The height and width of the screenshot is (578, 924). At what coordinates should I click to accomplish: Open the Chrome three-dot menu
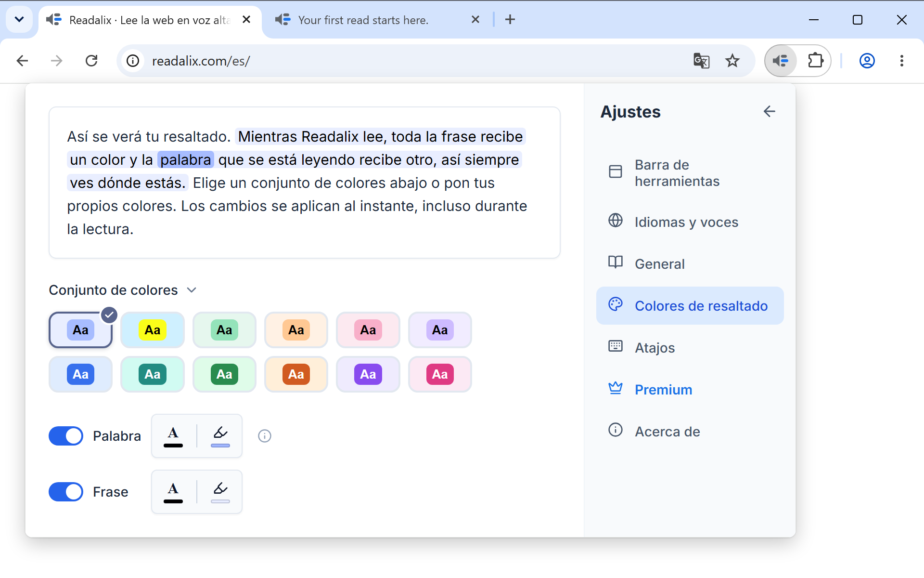[x=902, y=61]
